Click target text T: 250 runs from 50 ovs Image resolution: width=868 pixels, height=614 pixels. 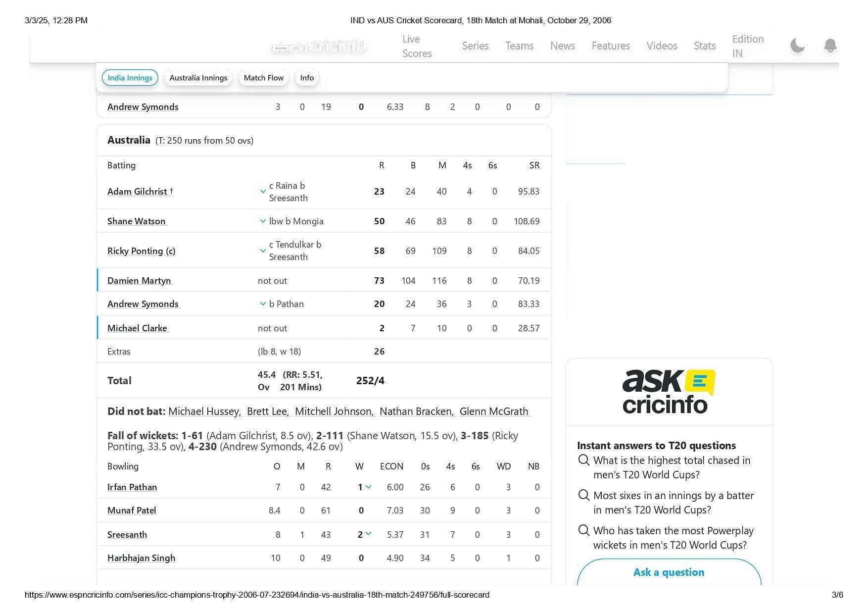click(204, 140)
